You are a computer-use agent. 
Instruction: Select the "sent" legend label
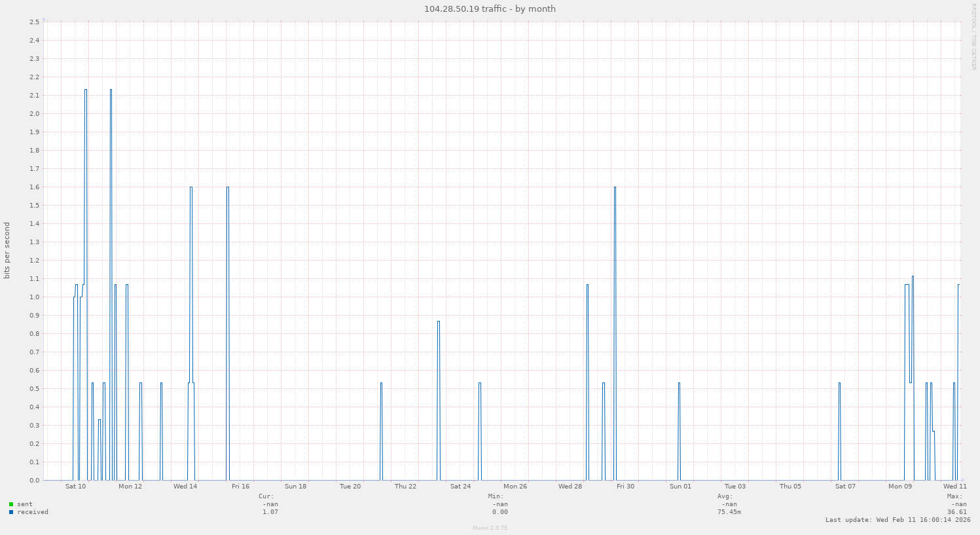pos(25,504)
